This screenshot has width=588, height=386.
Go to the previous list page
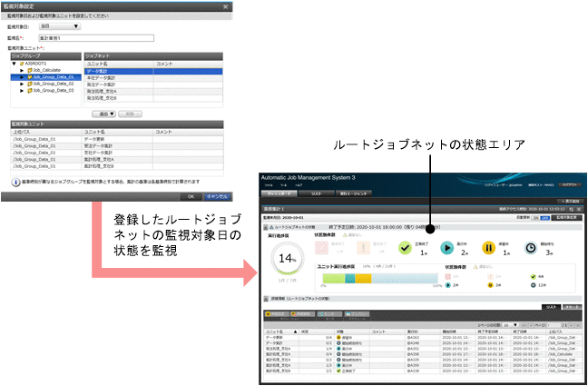pos(531,325)
